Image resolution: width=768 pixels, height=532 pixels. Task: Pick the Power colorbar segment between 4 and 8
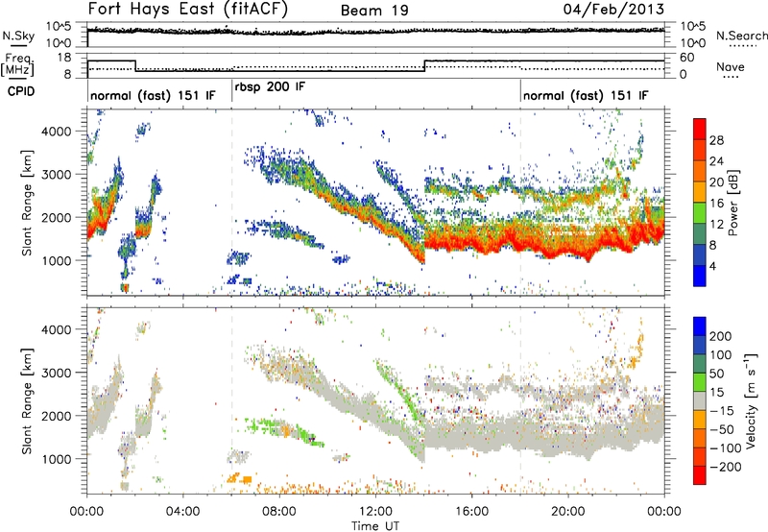point(700,254)
